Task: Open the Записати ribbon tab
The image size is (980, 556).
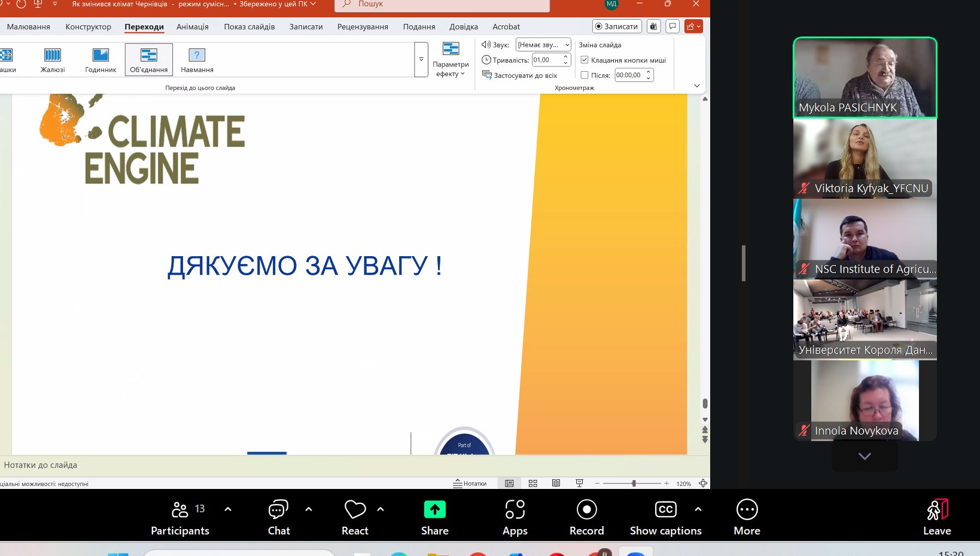Action: (x=306, y=26)
